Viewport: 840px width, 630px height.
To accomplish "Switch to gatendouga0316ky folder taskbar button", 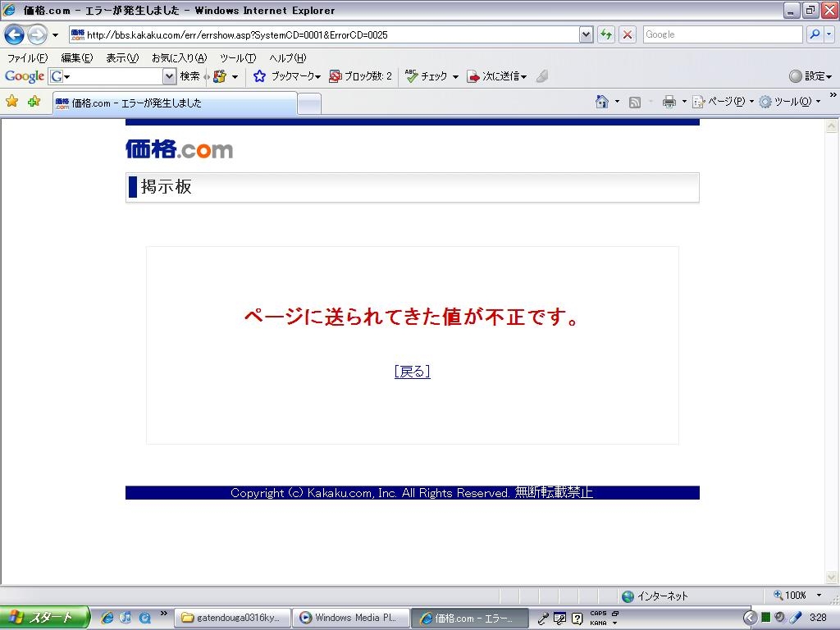I will click(x=232, y=618).
